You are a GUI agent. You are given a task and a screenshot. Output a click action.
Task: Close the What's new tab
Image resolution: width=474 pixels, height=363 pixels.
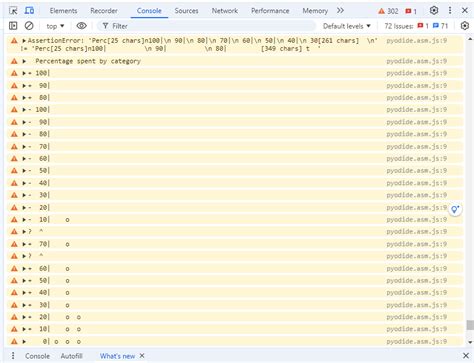[x=142, y=356]
